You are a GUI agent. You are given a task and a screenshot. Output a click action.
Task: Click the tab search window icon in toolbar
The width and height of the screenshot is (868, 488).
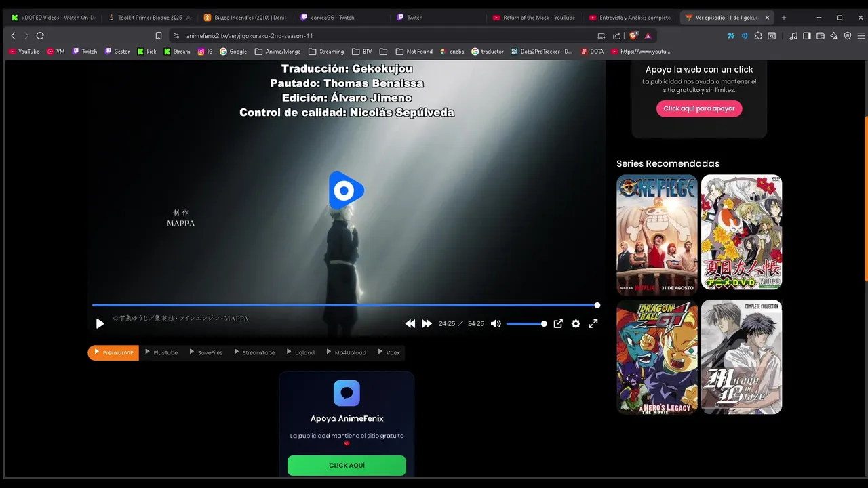point(772,35)
